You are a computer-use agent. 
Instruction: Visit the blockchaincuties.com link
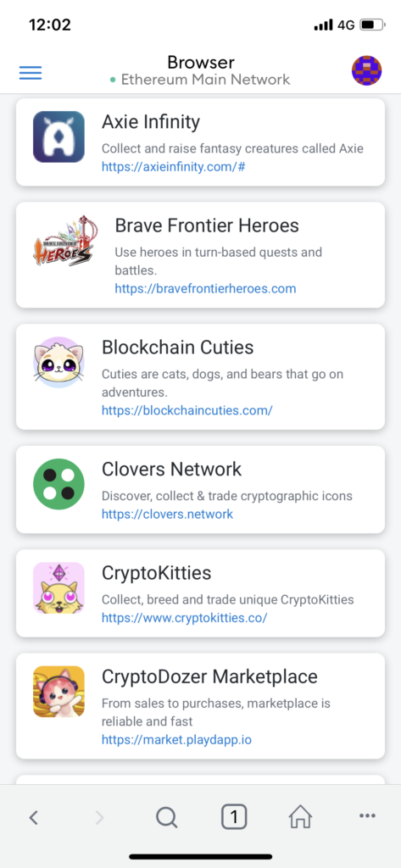pos(187,410)
